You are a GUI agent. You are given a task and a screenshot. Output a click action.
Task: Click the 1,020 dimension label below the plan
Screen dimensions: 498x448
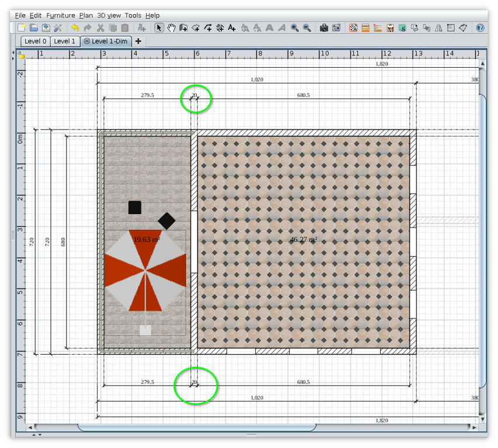pyautogui.click(x=257, y=398)
